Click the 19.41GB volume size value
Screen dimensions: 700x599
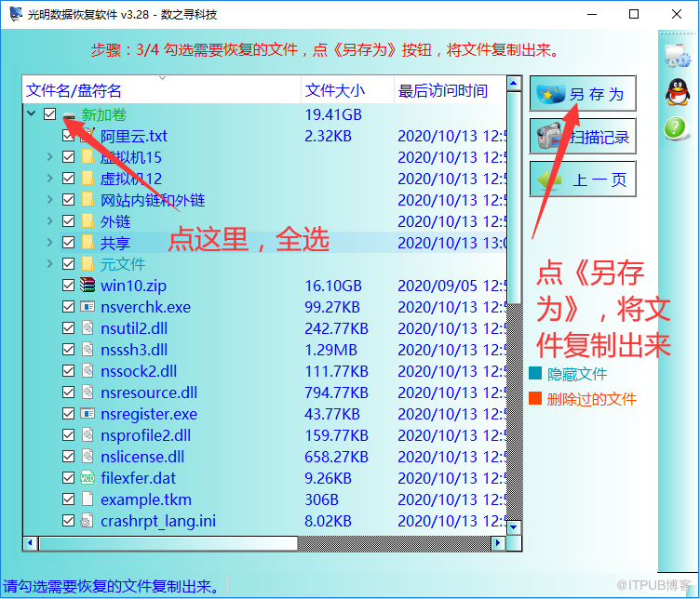point(332,114)
